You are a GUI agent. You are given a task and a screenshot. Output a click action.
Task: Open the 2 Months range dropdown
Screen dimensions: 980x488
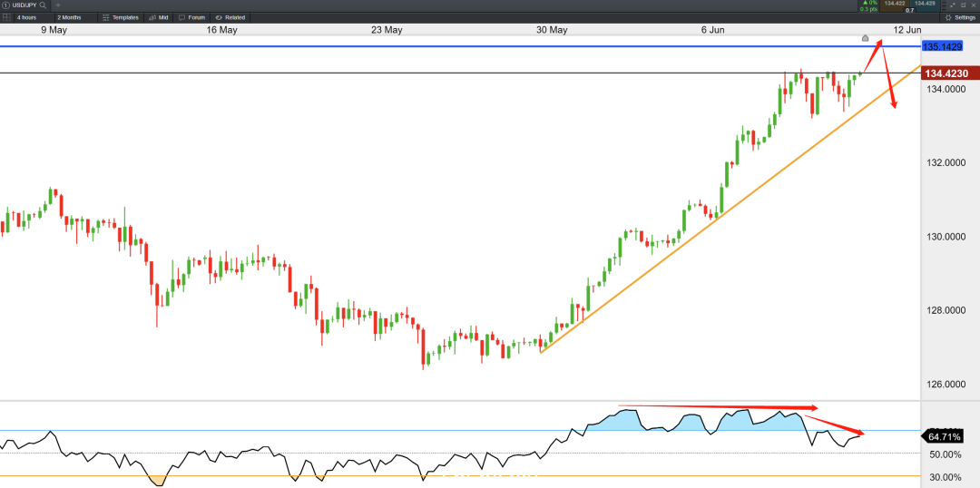75,17
